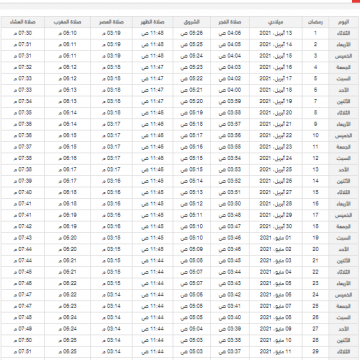Click the 13 أبريل 2021 date cell

click(x=276, y=33)
